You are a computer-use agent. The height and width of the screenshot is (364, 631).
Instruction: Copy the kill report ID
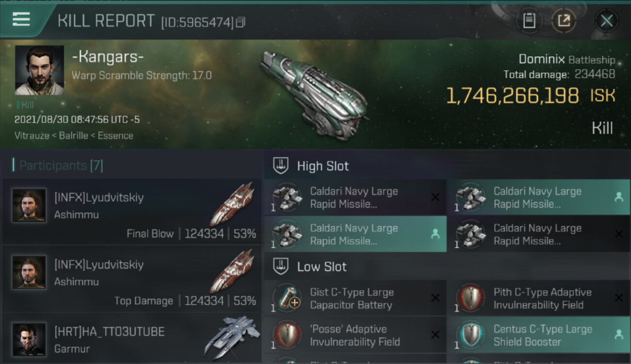point(240,22)
